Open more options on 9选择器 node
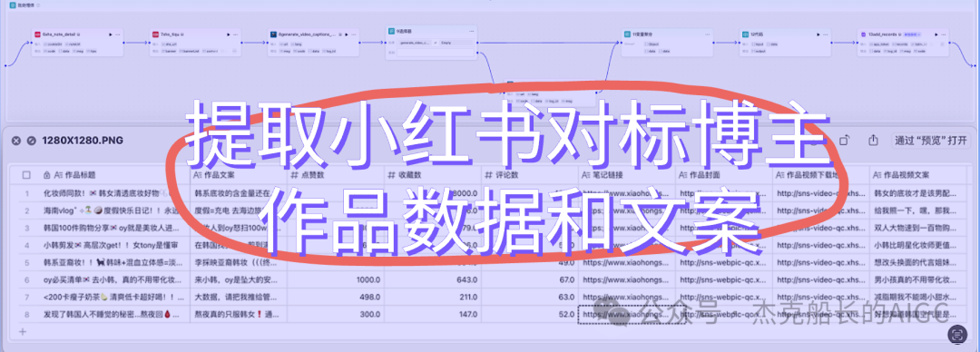 tap(471, 30)
